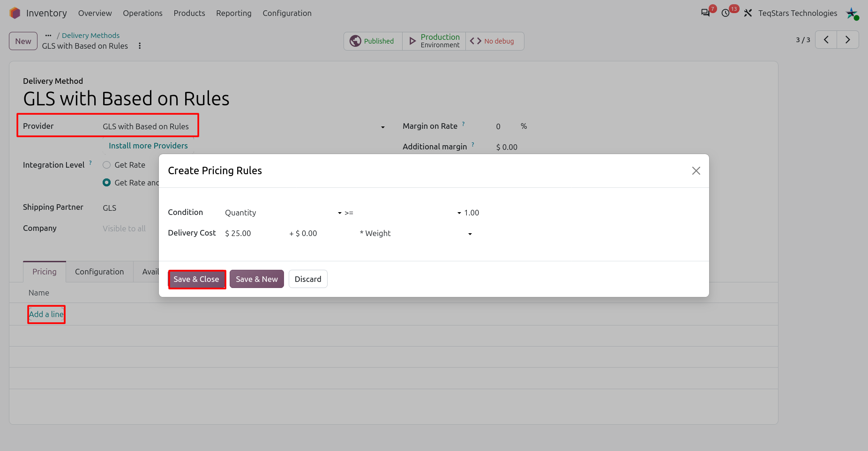Open the user avatar menu
Viewport: 868px width, 451px height.
(852, 13)
